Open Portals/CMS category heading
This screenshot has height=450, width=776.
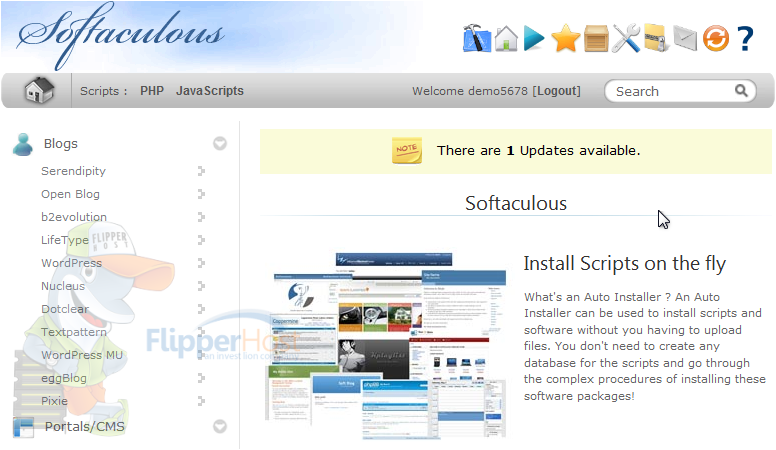pyautogui.click(x=85, y=427)
